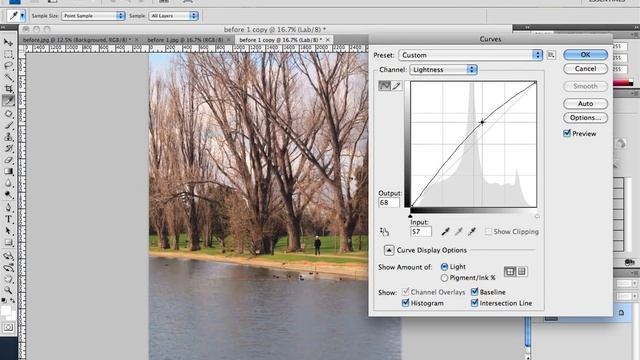The height and width of the screenshot is (360, 640).
Task: Select the Clone Stamp tool
Action: [8, 137]
